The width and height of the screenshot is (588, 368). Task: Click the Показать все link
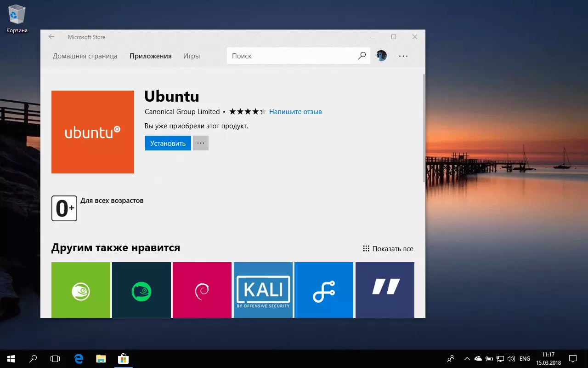(x=393, y=249)
